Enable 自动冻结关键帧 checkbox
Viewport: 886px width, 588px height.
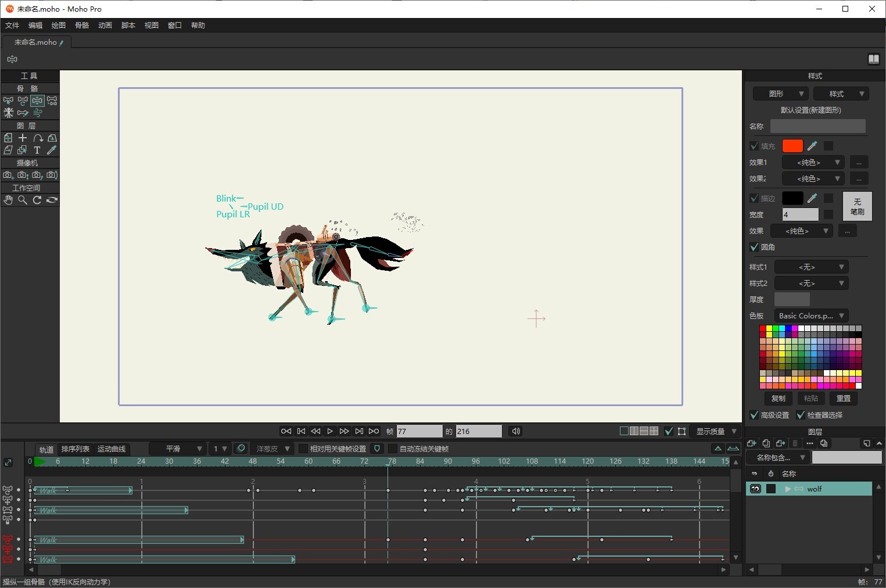[x=392, y=449]
